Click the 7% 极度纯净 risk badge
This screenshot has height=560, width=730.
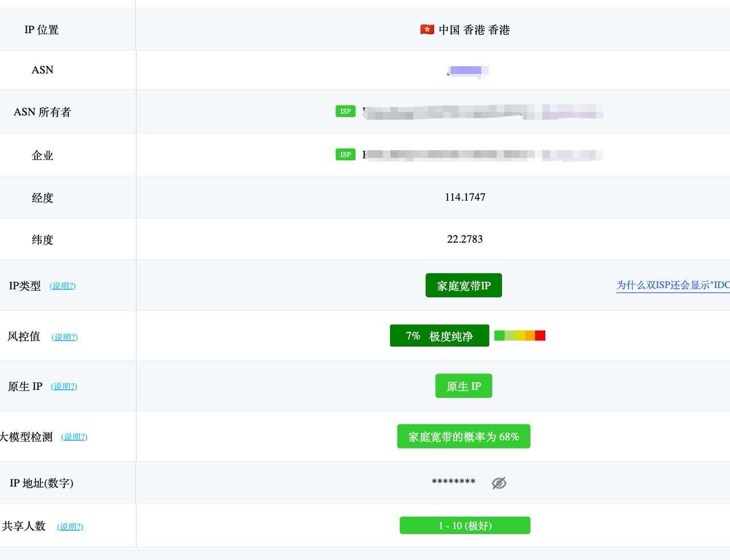tap(439, 336)
